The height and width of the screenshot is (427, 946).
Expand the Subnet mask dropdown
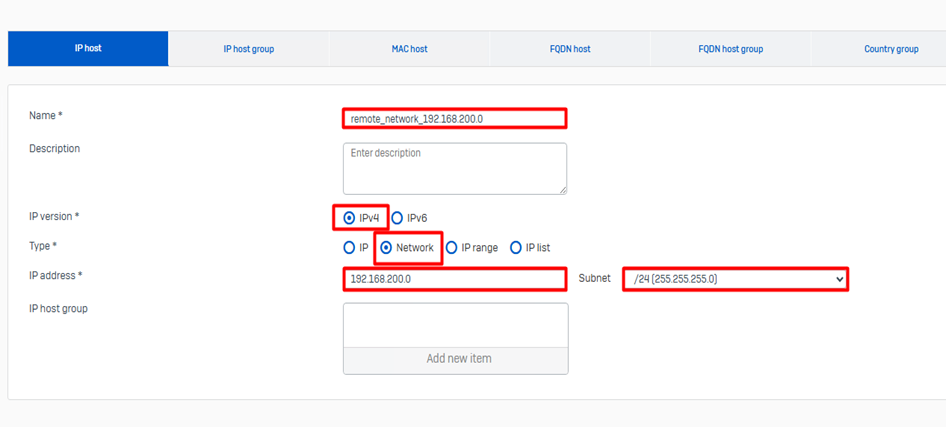pyautogui.click(x=736, y=279)
